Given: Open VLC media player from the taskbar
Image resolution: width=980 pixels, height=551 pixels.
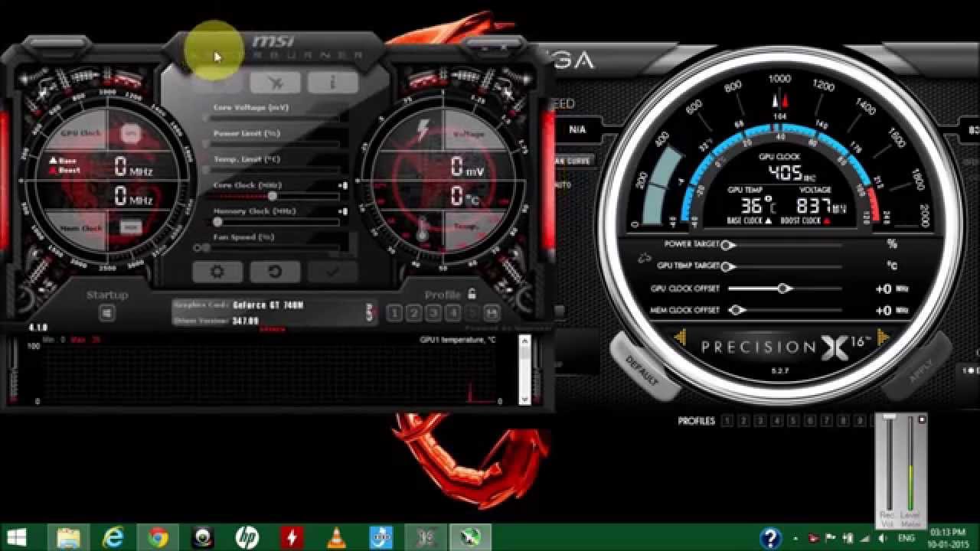Looking at the screenshot, I should click(336, 537).
